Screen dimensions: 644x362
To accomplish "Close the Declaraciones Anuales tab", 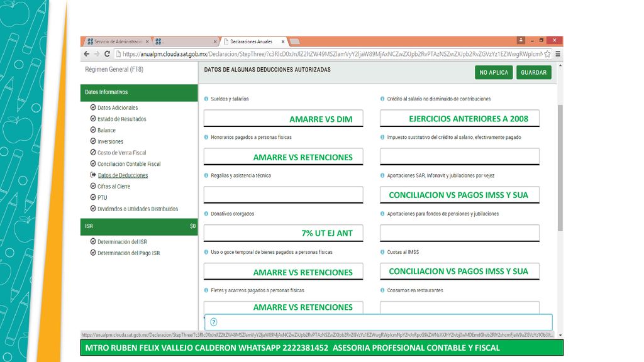I will [282, 41].
